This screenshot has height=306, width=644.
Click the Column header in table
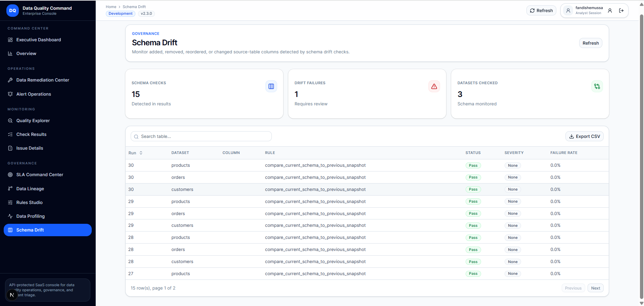pyautogui.click(x=231, y=153)
